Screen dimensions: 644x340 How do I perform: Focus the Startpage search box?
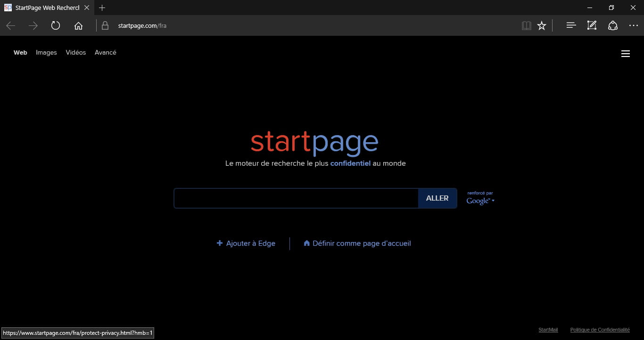(296, 198)
